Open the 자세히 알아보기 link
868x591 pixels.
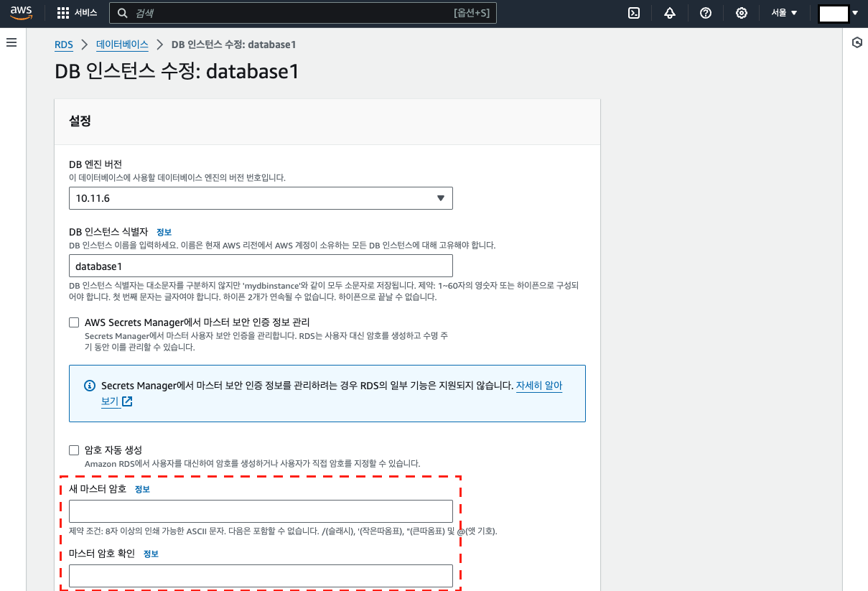pyautogui.click(x=539, y=386)
